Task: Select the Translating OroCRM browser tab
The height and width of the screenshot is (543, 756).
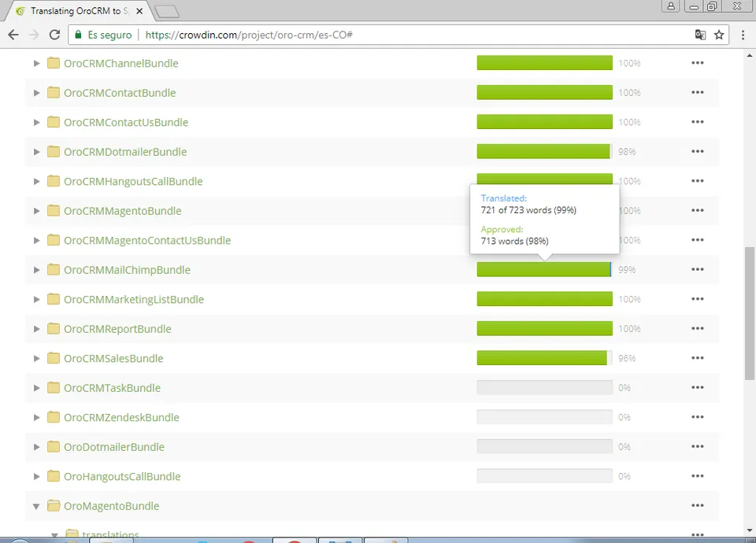Action: click(80, 11)
